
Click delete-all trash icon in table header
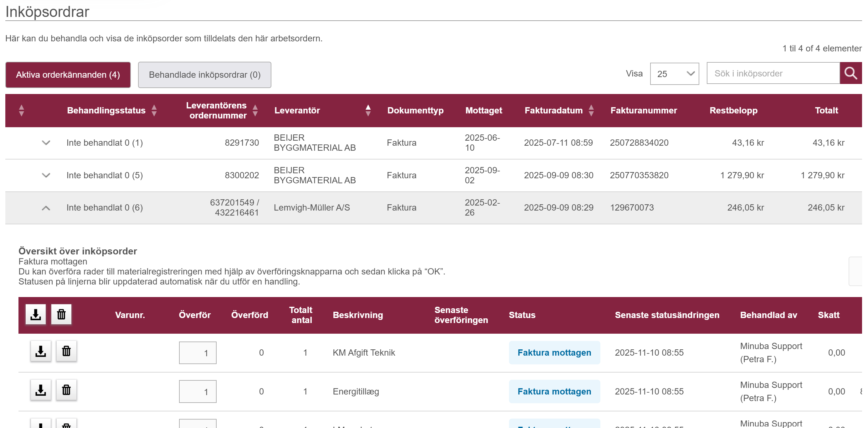click(x=61, y=314)
